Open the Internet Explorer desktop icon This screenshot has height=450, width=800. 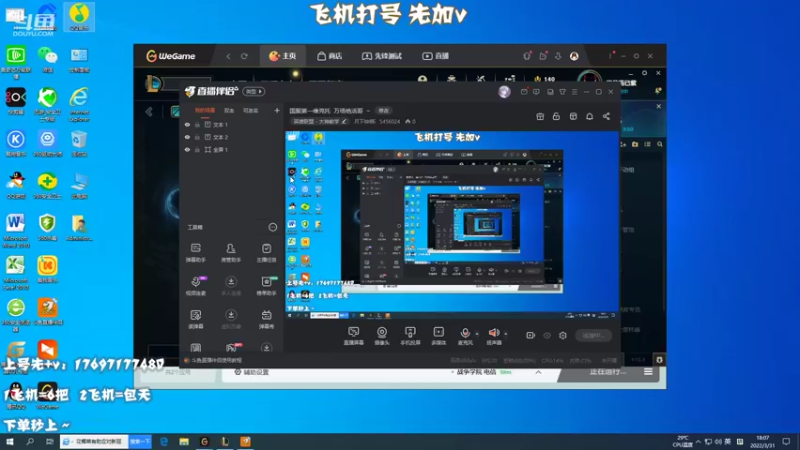tap(79, 104)
